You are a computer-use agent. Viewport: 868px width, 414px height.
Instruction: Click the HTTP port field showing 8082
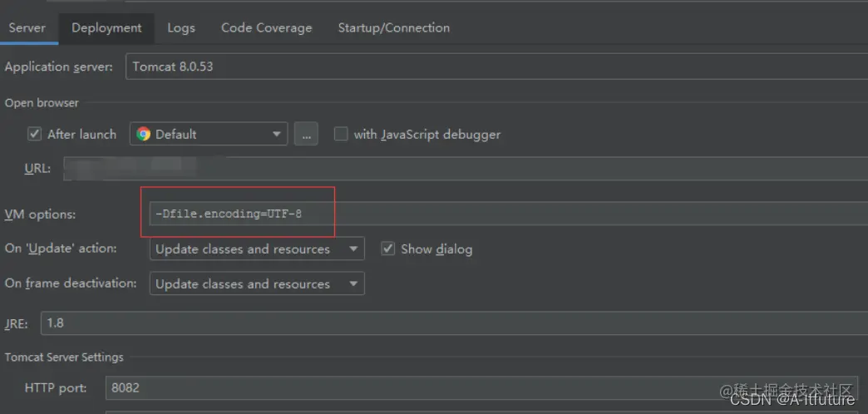[481, 388]
